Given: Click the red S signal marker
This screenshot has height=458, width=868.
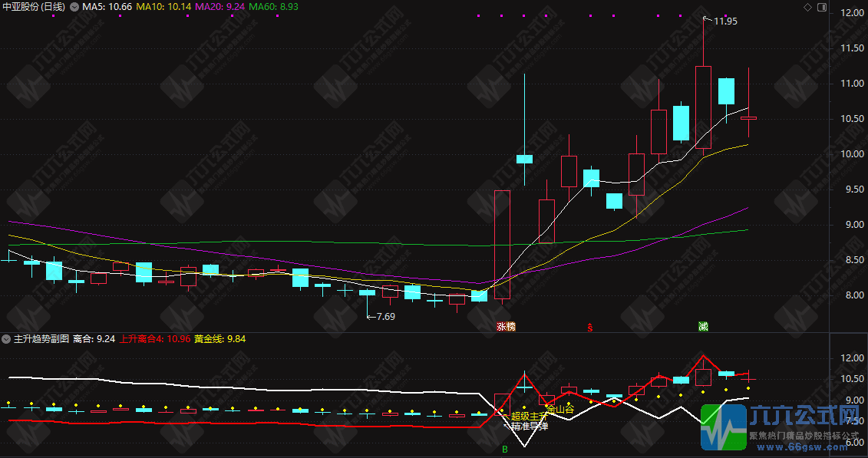Looking at the screenshot, I should coord(590,328).
